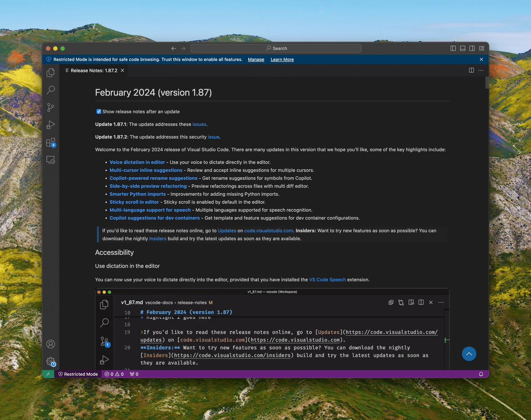Open the Search view in activity bar

click(x=51, y=90)
